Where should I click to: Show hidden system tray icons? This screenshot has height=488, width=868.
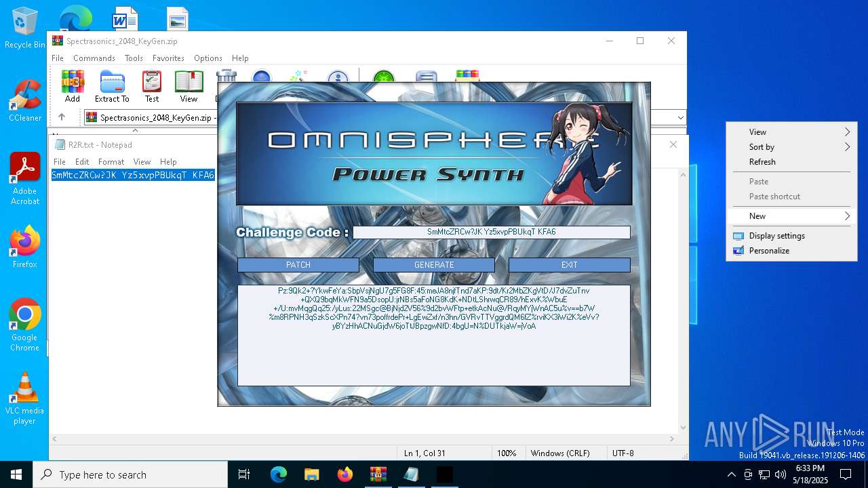(731, 474)
